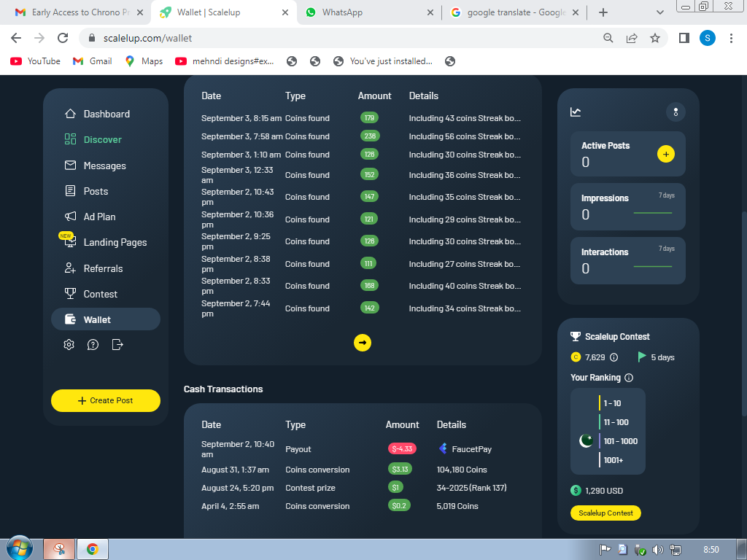The width and height of the screenshot is (747, 560).
Task: Open the Dashboard home icon
Action: 70,114
